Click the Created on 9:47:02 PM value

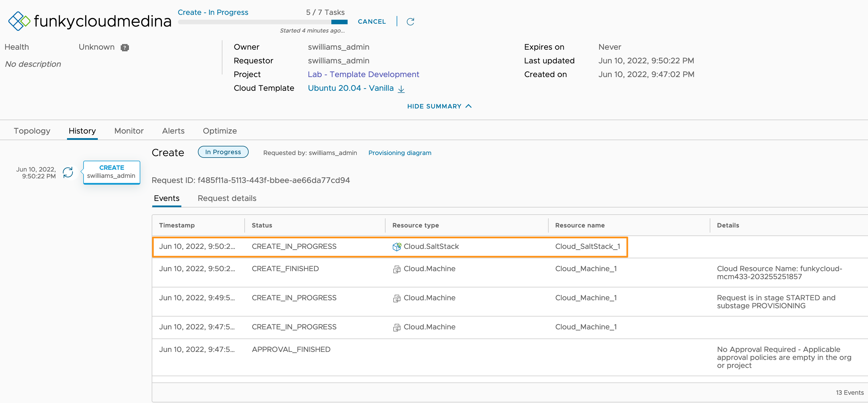(646, 74)
